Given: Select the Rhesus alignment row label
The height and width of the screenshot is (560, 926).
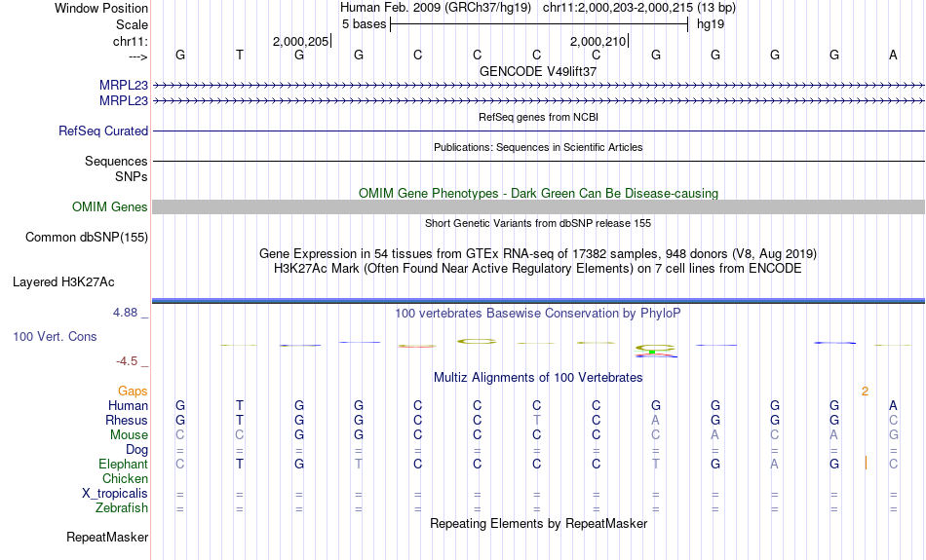Looking at the screenshot, I should click(127, 420).
